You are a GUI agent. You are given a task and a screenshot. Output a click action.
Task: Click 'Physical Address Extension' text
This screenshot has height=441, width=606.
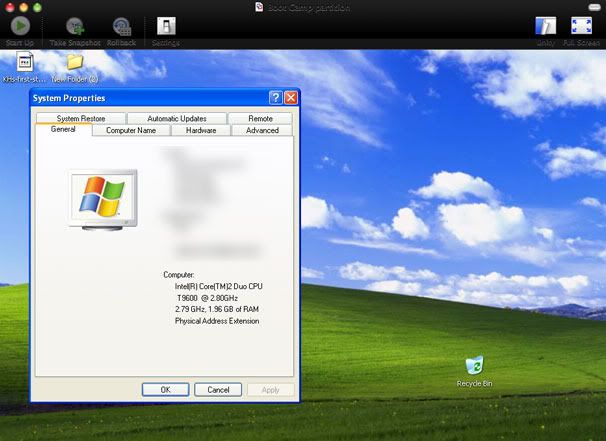click(x=217, y=321)
